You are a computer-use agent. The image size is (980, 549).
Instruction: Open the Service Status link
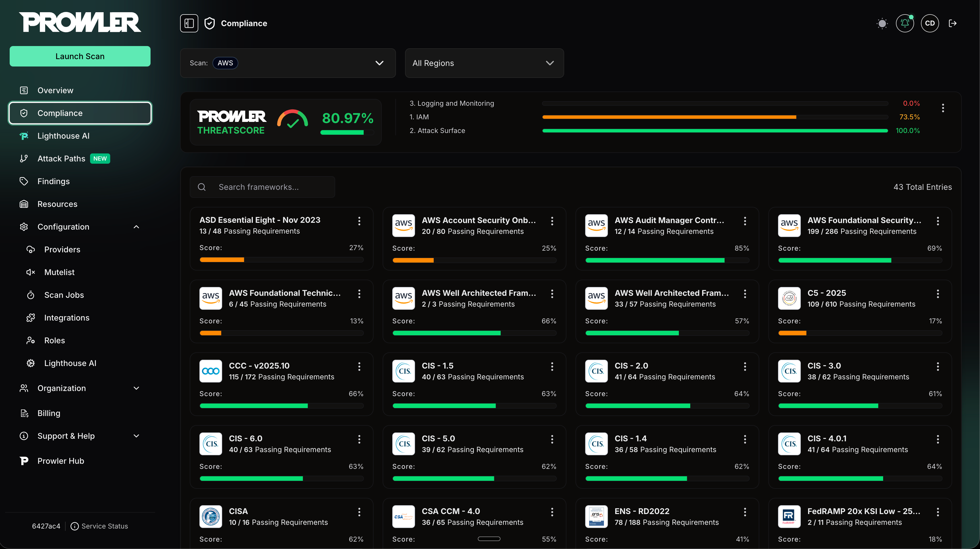100,526
